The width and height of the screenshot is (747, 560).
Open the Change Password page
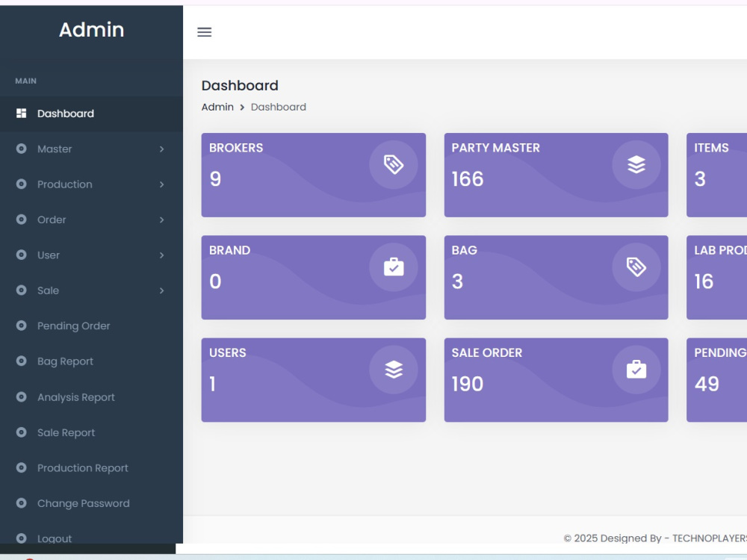coord(91,503)
